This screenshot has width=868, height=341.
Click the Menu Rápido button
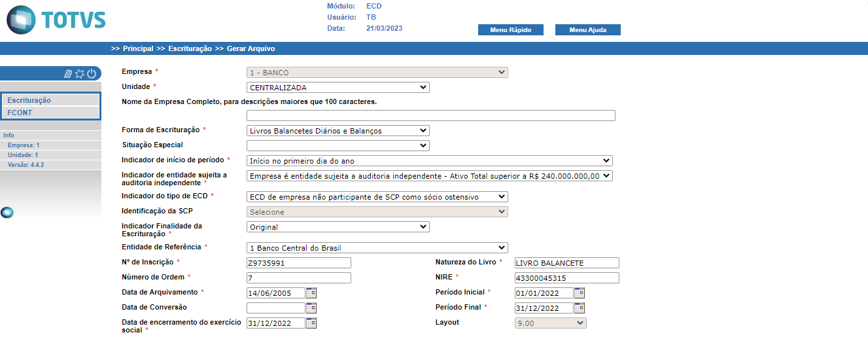(511, 30)
